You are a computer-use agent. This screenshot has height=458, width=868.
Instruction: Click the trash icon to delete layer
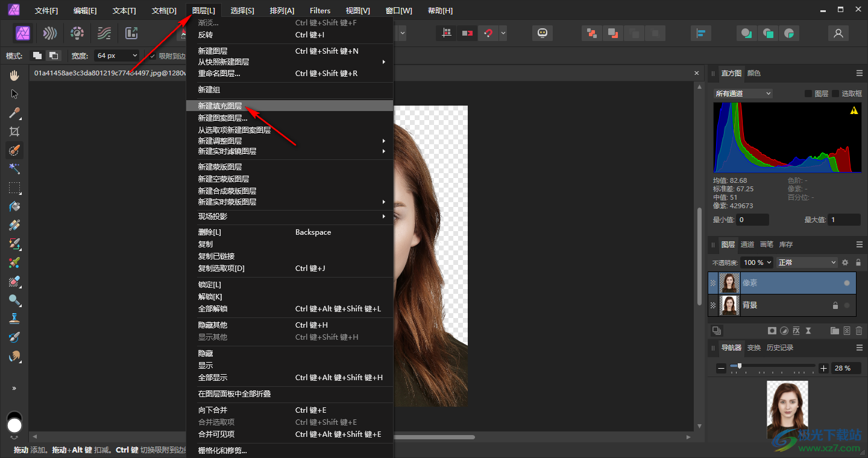859,331
